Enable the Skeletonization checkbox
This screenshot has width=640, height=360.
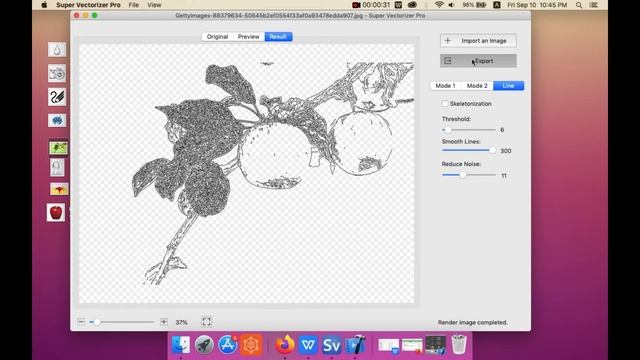pyautogui.click(x=445, y=104)
